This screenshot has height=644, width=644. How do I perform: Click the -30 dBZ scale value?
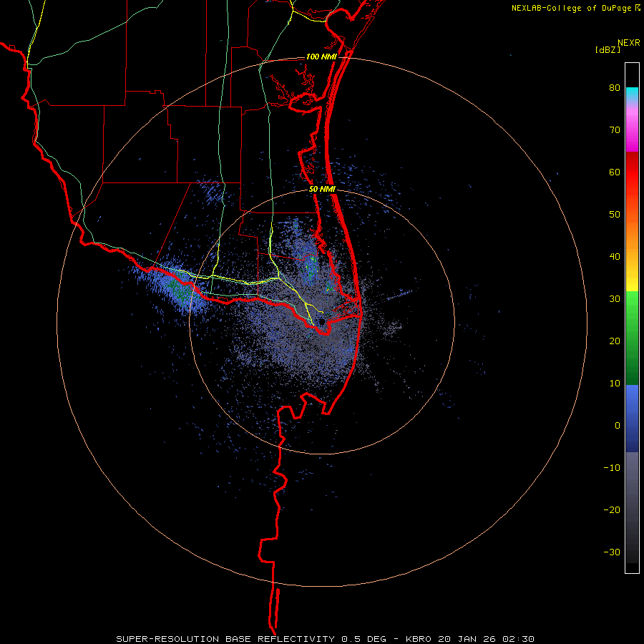pos(612,552)
